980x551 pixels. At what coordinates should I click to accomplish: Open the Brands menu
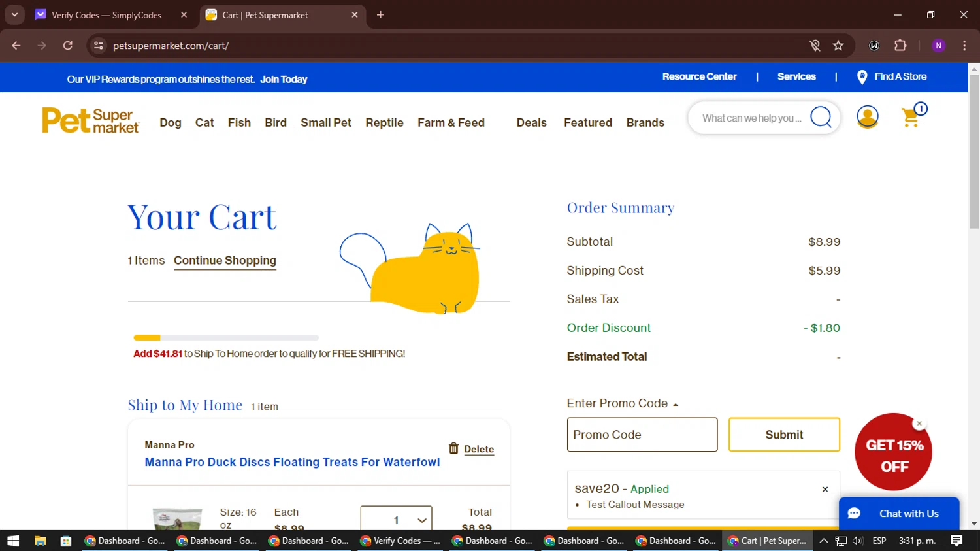point(645,123)
